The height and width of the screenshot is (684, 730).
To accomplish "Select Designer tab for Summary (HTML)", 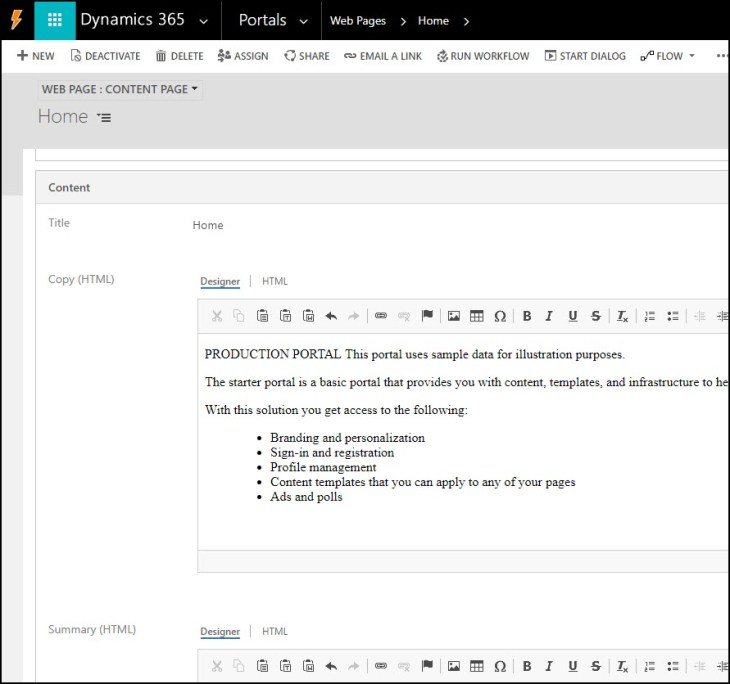I will pos(220,631).
